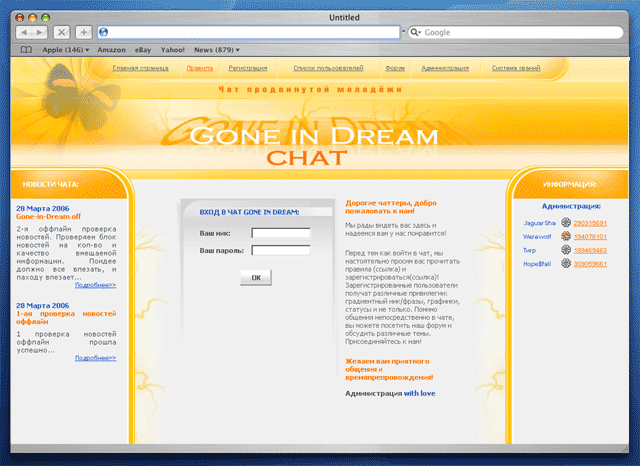
Task: Click Подробнее link under Gone-in-Dream off news
Action: 96,285
